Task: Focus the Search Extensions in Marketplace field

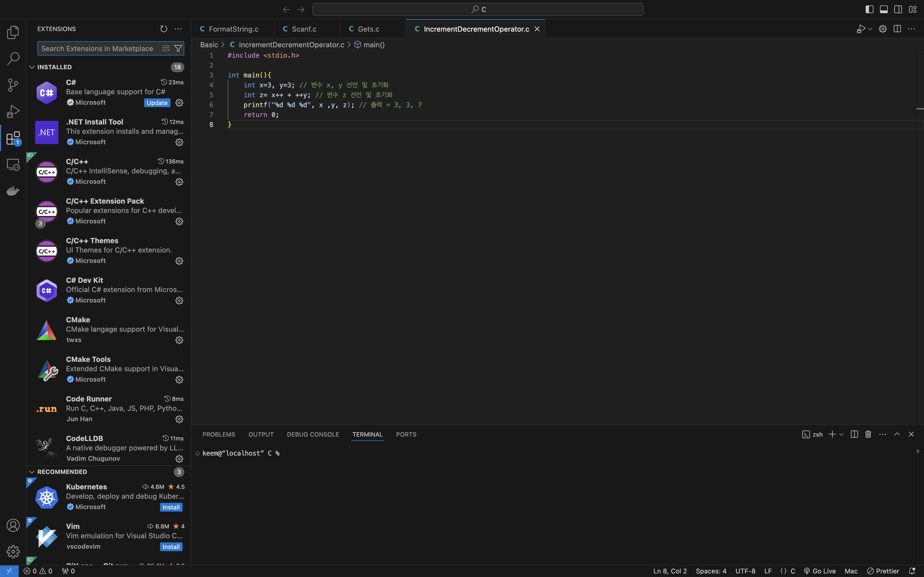Action: pos(97,48)
